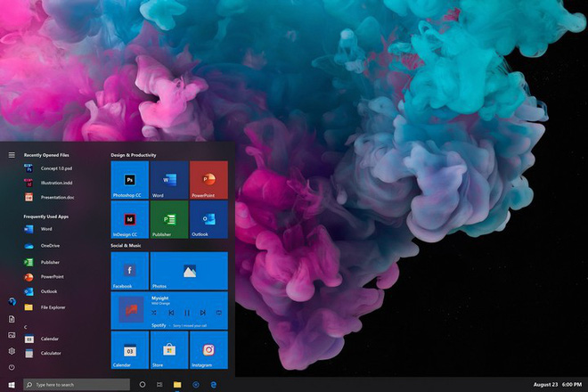Open the Calendar tile in Social & Music
588x392 pixels.
130,350
